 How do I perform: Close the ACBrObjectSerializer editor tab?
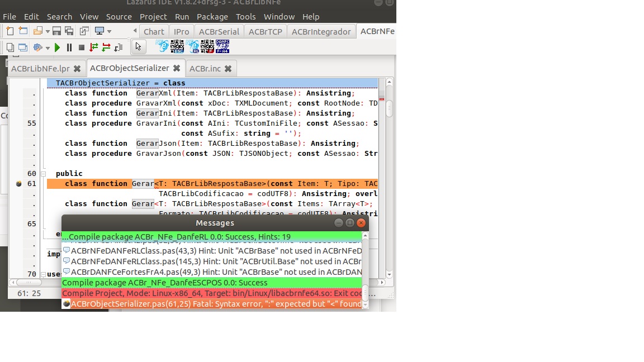[176, 68]
